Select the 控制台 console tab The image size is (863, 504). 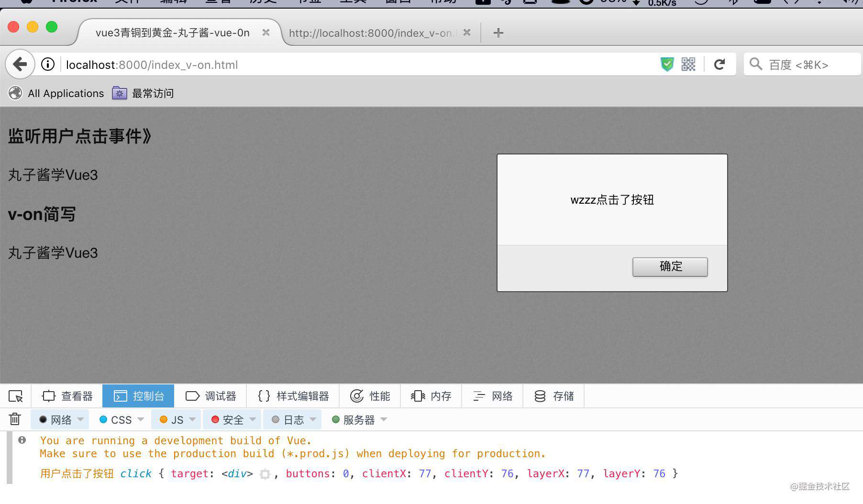pos(138,396)
